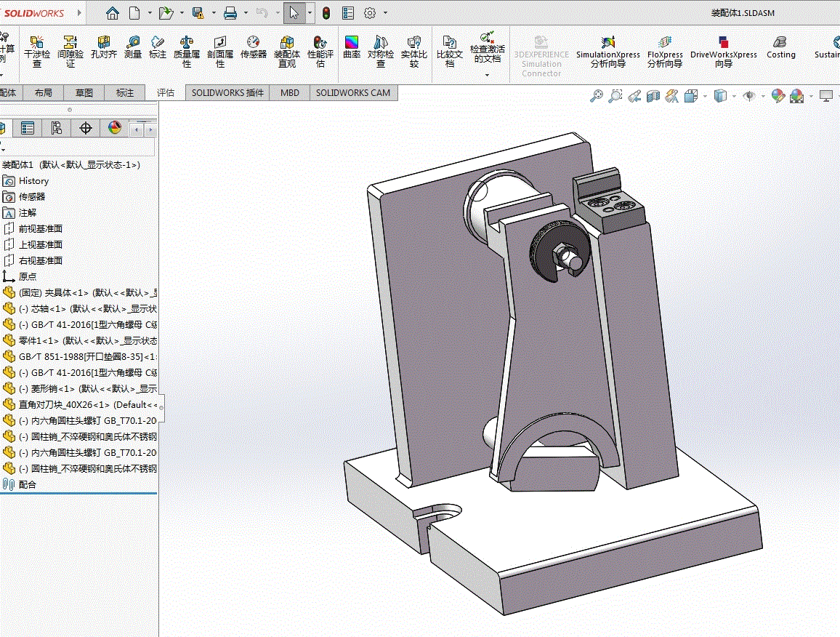The width and height of the screenshot is (840, 637).
Task: Click 配合 mates folder in tree
Action: point(28,484)
